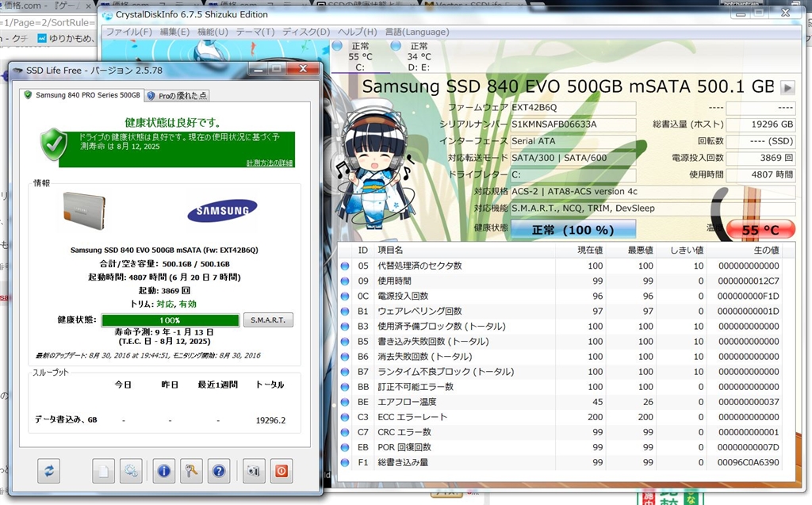Click the ドライブレター field showing C:

pyautogui.click(x=573, y=174)
